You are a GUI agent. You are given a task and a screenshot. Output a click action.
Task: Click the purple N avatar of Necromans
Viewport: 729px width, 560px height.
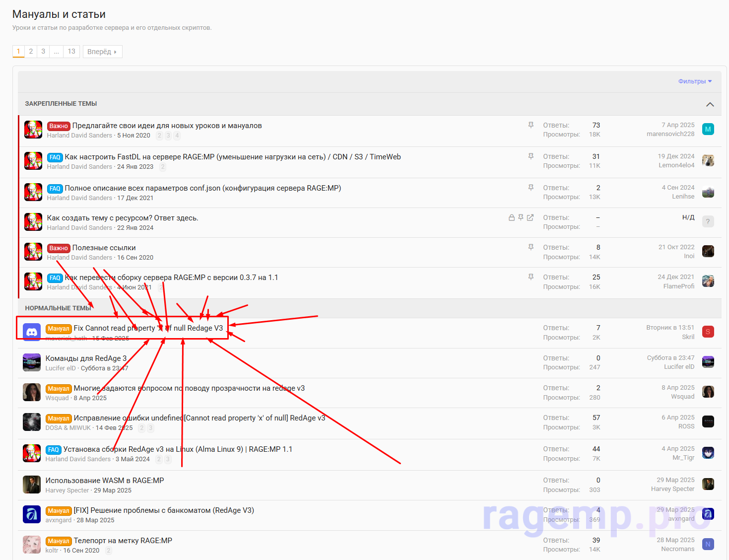(x=708, y=544)
